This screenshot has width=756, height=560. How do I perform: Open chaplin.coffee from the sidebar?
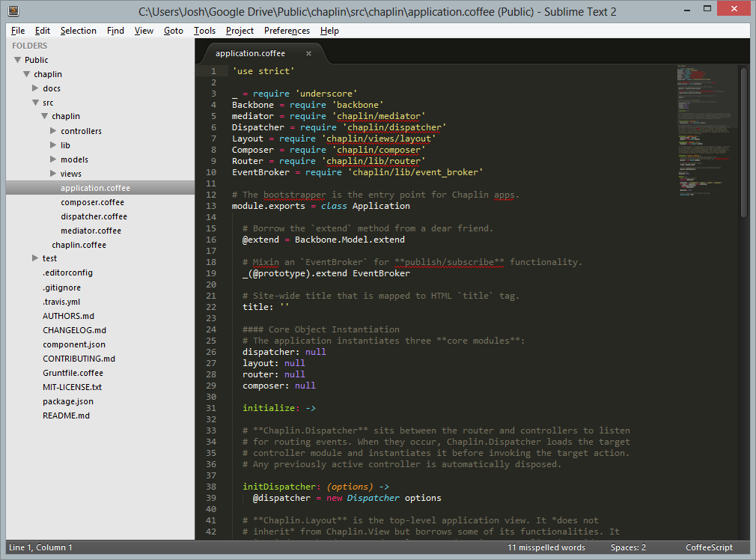79,245
